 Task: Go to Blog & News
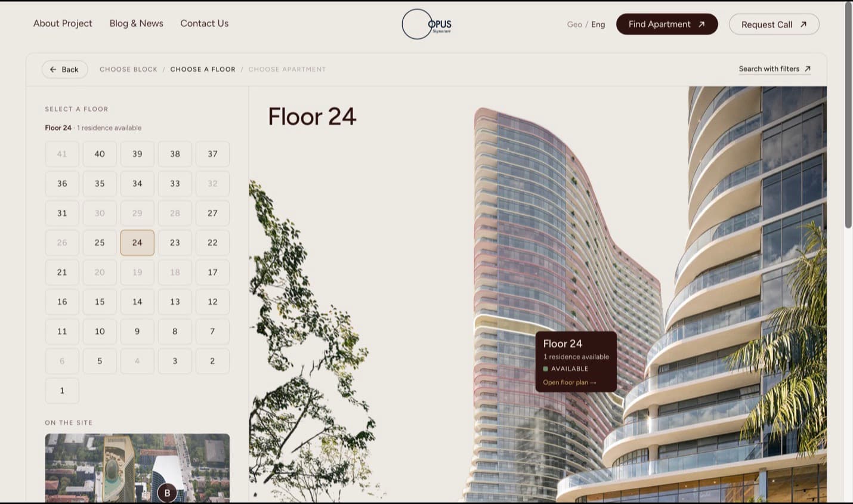tap(137, 23)
